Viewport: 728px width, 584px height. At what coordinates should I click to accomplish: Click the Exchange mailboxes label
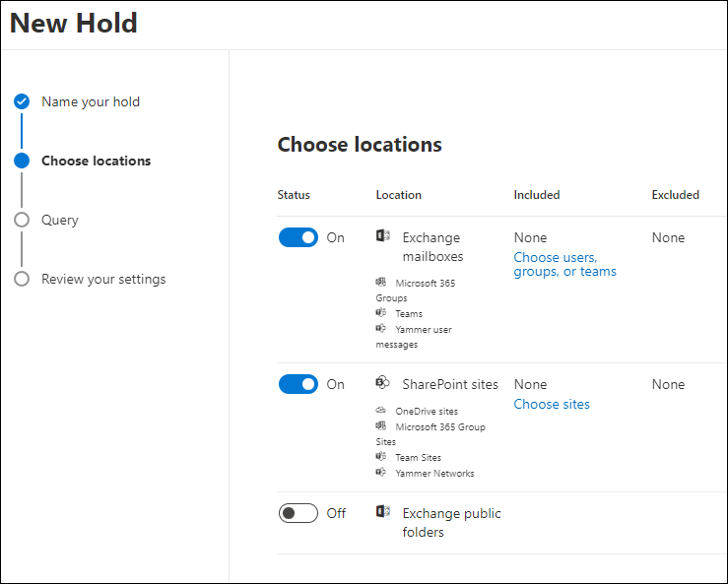click(432, 247)
